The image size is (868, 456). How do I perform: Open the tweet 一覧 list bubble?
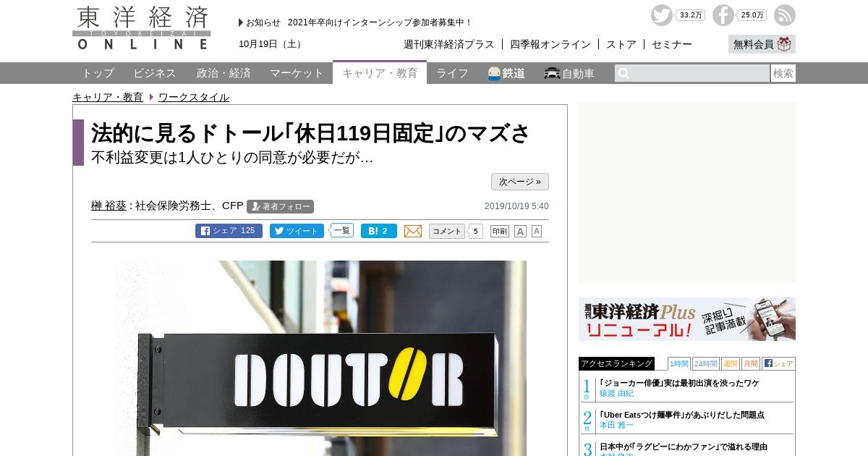342,230
